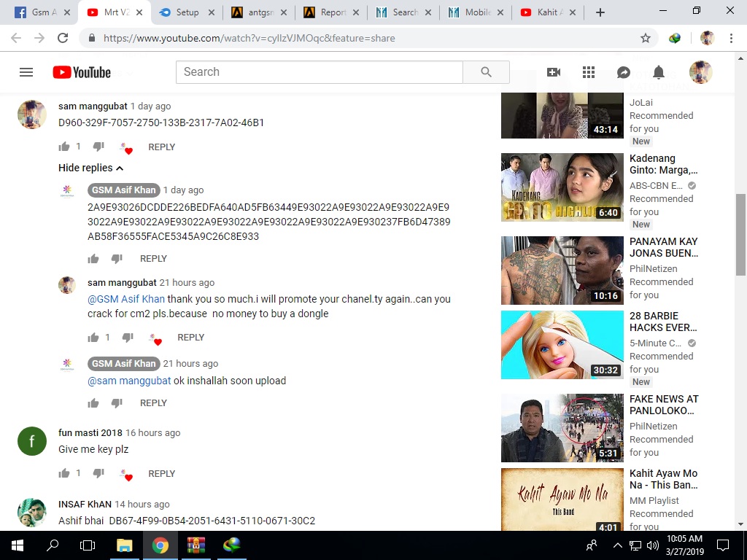Open the Windows Start menu
Image resolution: width=747 pixels, height=560 pixels.
click(x=18, y=545)
